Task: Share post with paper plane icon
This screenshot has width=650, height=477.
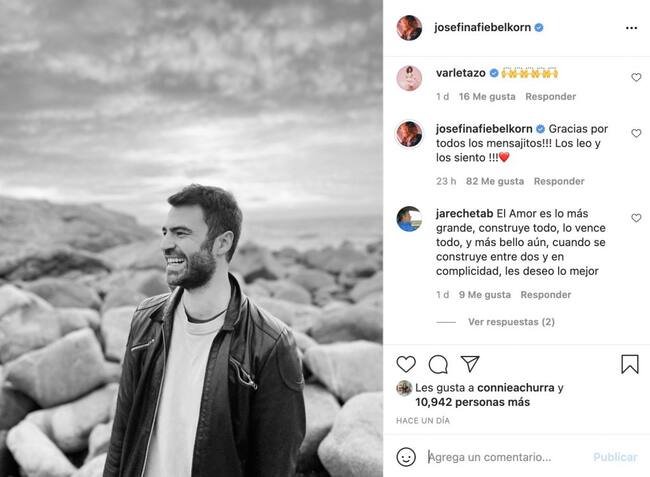Action: (470, 364)
